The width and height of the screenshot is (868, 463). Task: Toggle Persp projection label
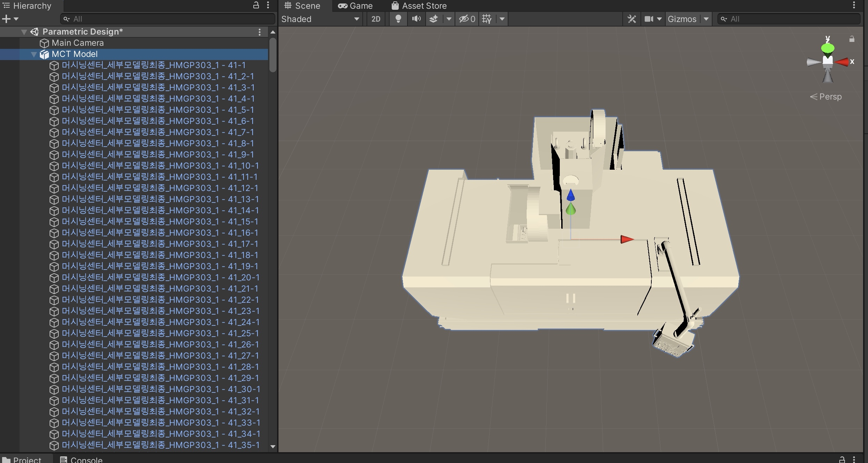[830, 97]
